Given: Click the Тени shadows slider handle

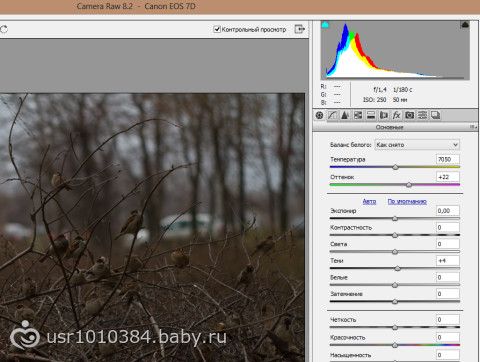Looking at the screenshot, I should pos(397,268).
